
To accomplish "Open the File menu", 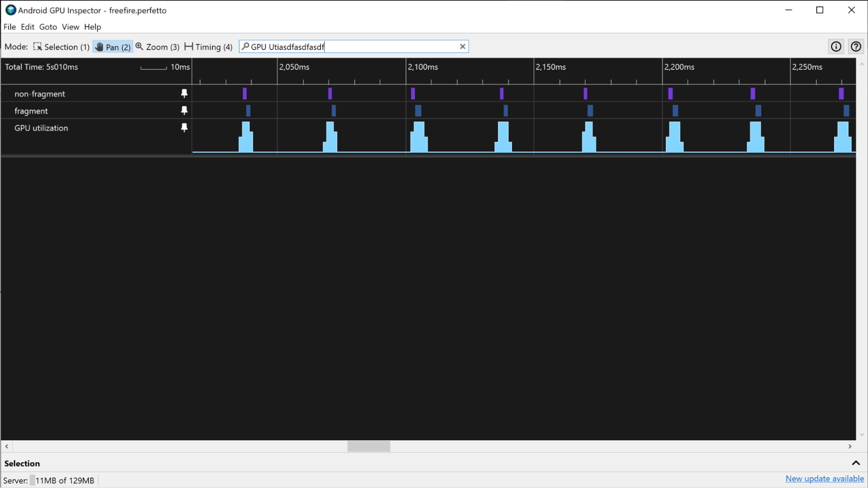I will pos(9,26).
